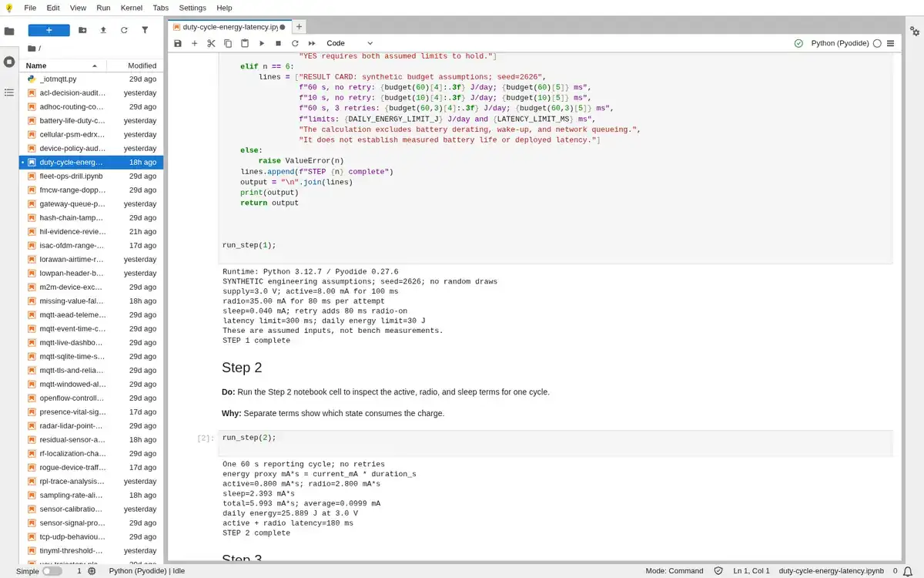
Task: Create a new folder in file browser
Action: 82,30
